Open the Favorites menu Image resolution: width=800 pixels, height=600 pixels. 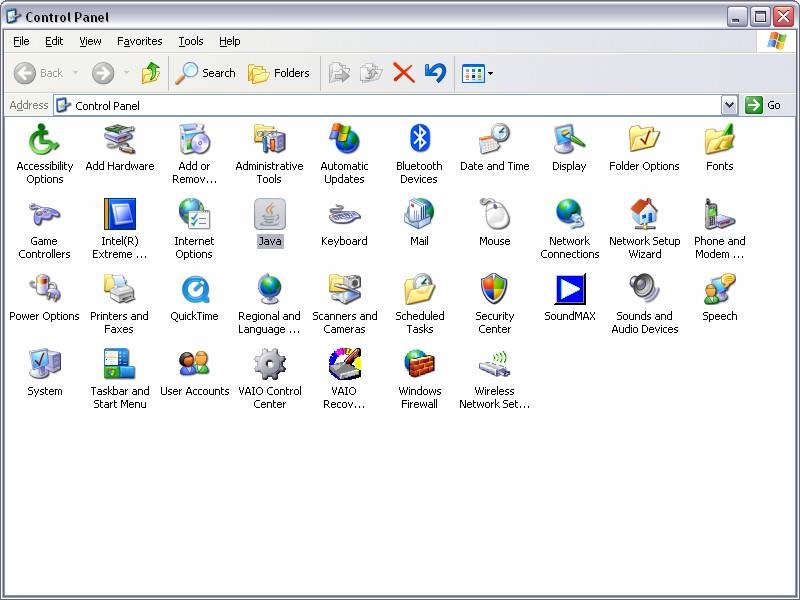[139, 41]
